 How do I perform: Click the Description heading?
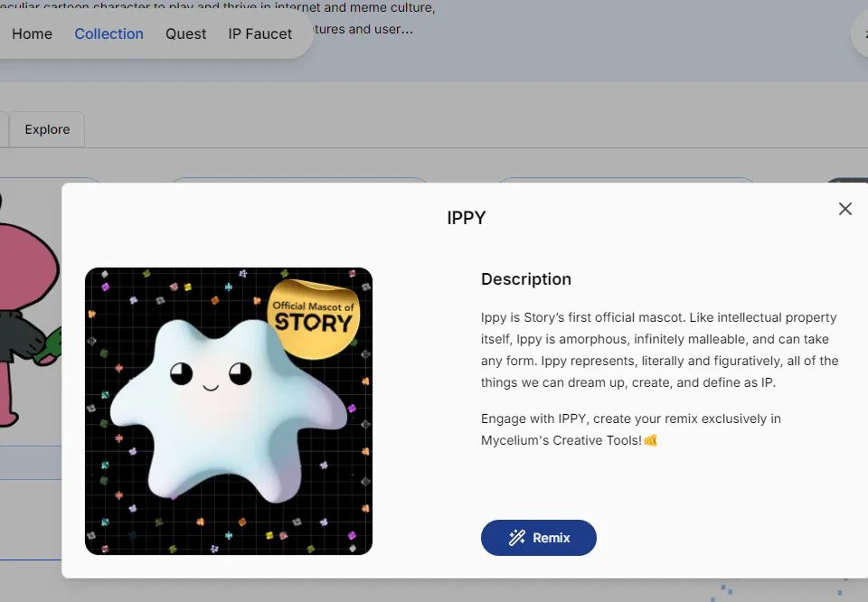coord(525,279)
